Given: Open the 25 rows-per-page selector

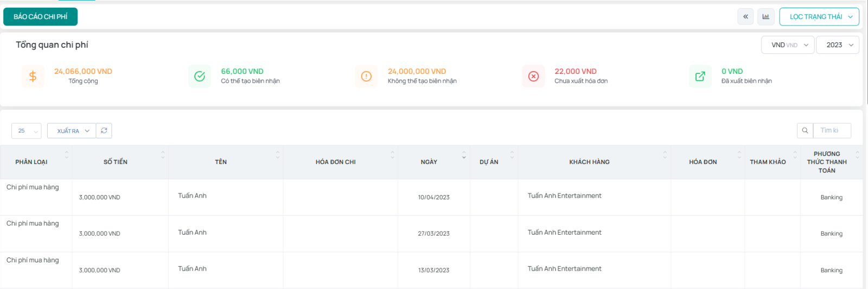Looking at the screenshot, I should pos(27,131).
